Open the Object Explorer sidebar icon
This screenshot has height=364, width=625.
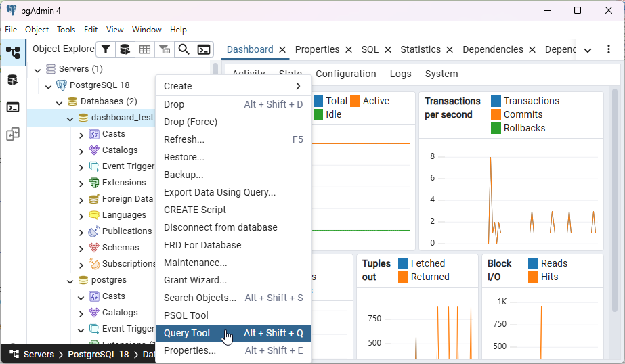point(13,53)
